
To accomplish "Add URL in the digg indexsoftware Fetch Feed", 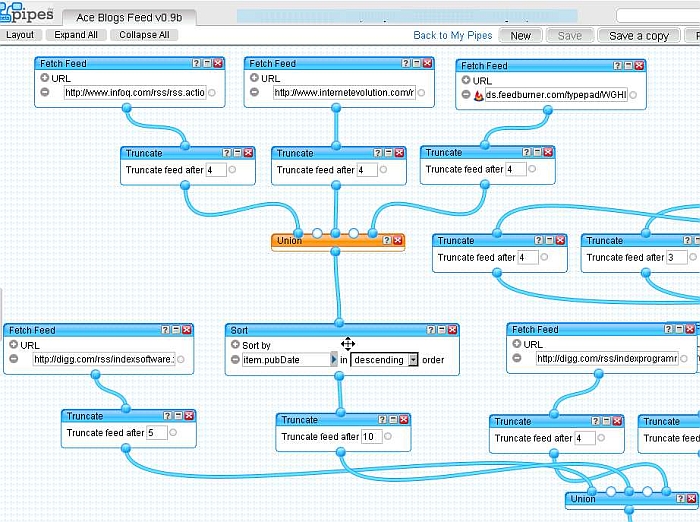I will pyautogui.click(x=13, y=345).
